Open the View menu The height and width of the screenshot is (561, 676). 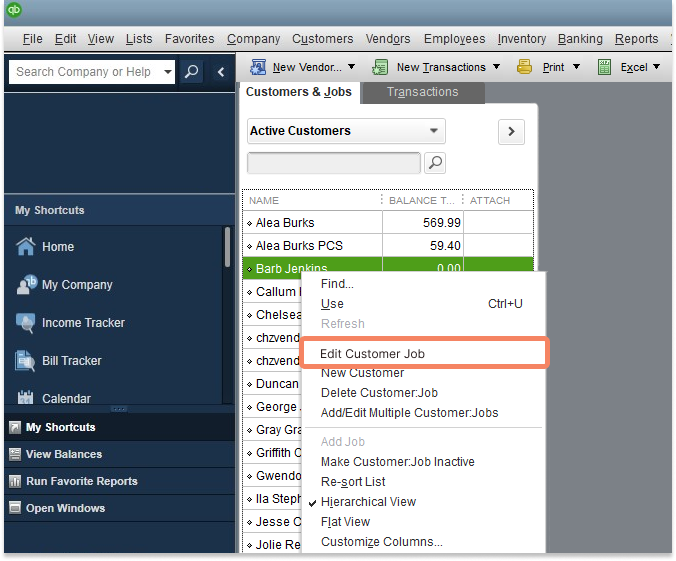[100, 39]
